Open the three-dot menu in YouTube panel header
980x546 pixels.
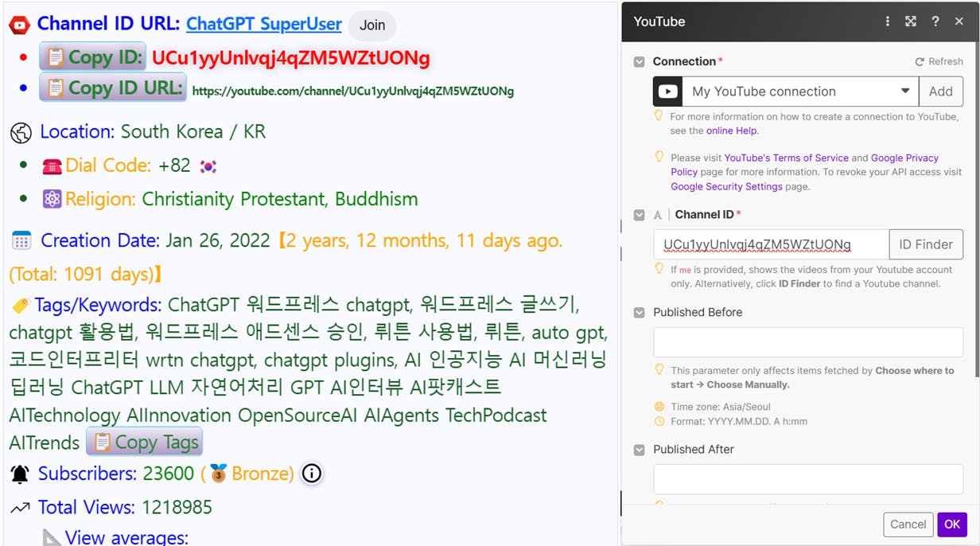[x=888, y=21]
